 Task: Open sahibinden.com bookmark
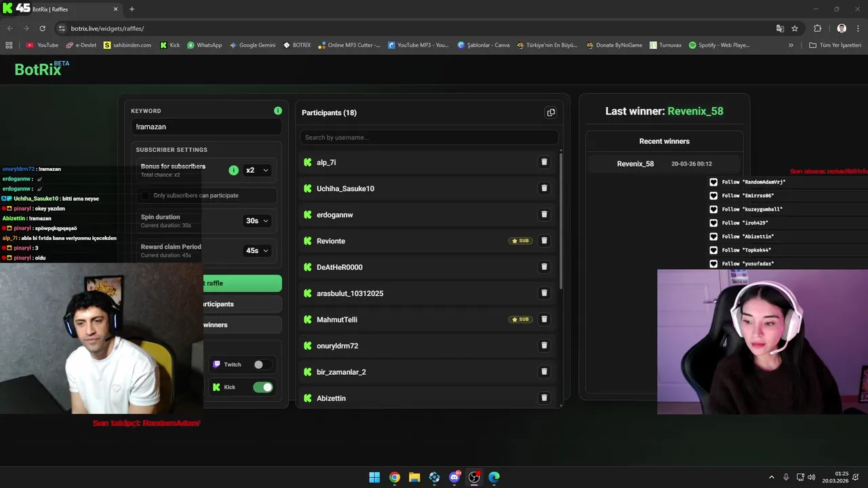(x=127, y=45)
